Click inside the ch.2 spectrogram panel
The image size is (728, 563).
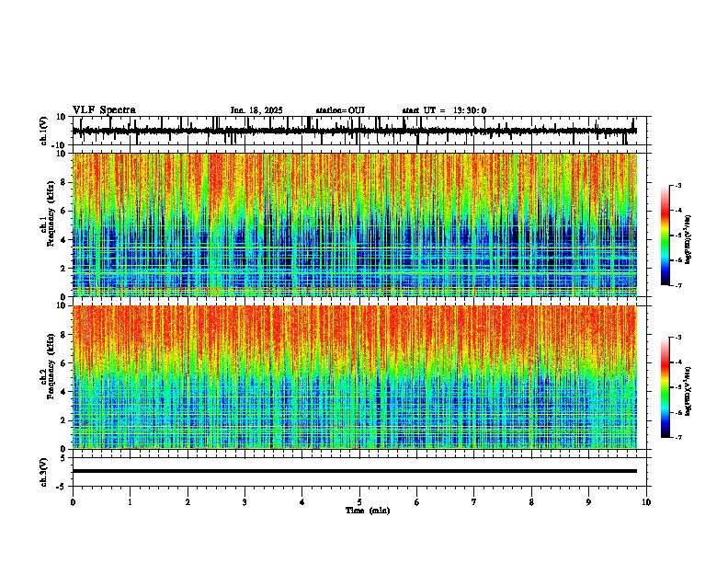coord(355,377)
